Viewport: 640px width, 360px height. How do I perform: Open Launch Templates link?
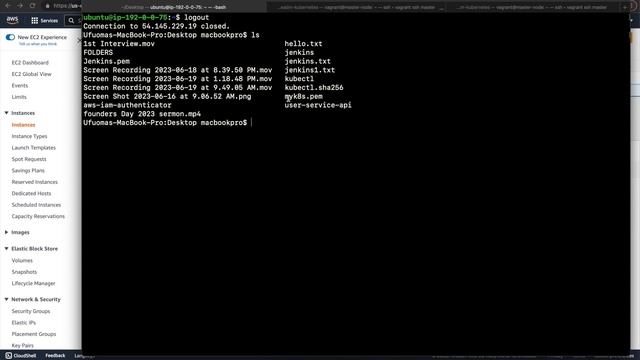coord(33,148)
